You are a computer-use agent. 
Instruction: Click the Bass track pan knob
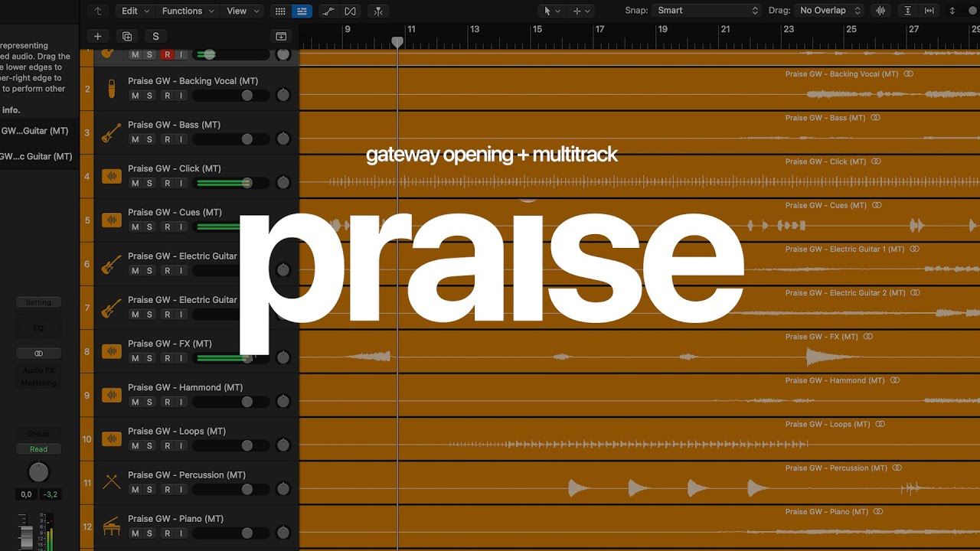tap(283, 139)
